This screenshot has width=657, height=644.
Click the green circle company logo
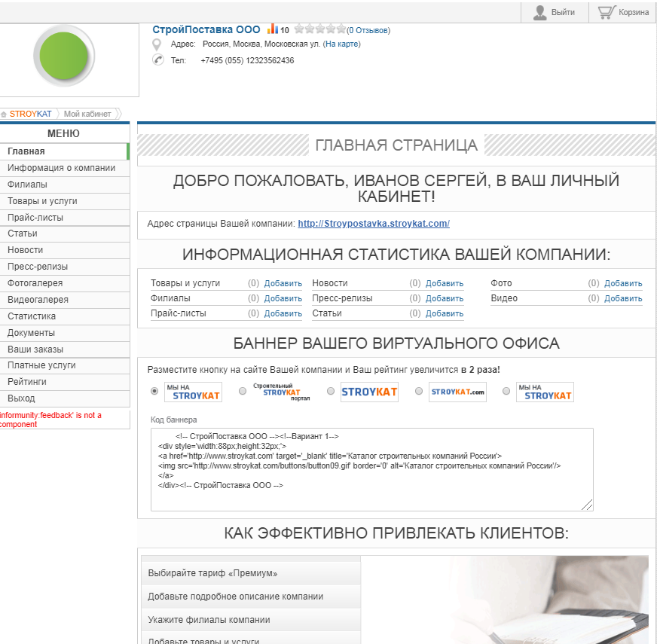point(64,56)
